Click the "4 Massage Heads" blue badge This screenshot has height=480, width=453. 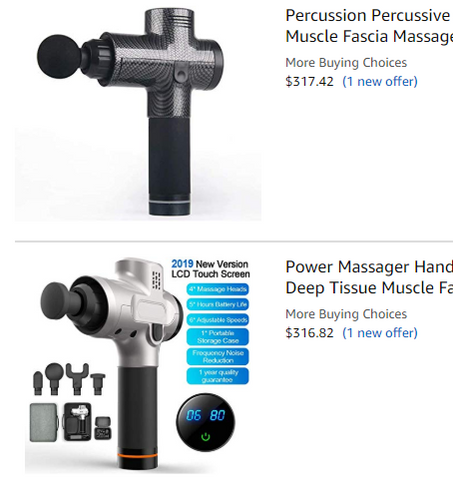click(218, 289)
